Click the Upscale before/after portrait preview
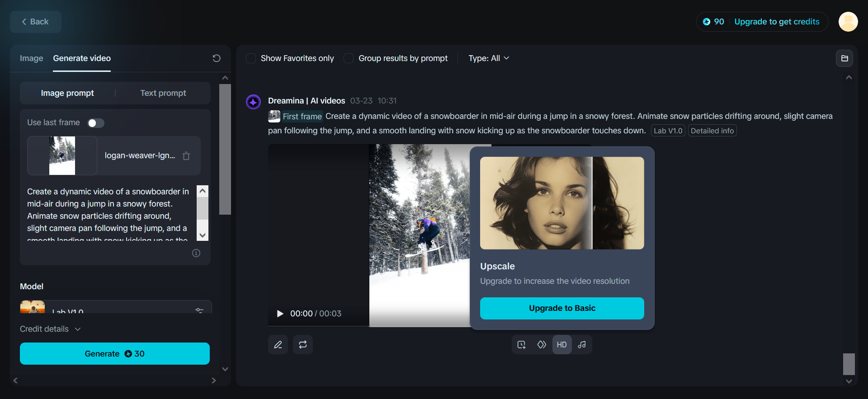 point(562,203)
